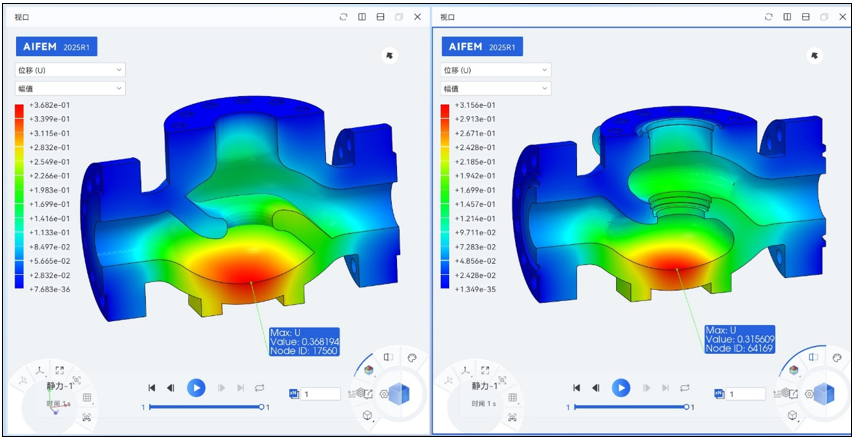Viewport: 857px width, 442px height.
Task: Open the 幅值 dropdown in left viewport
Action: [x=70, y=88]
